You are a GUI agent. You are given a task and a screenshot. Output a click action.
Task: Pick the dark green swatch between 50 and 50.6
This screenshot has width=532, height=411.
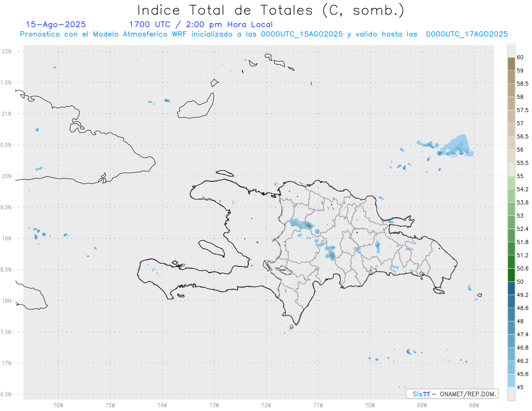(511, 275)
